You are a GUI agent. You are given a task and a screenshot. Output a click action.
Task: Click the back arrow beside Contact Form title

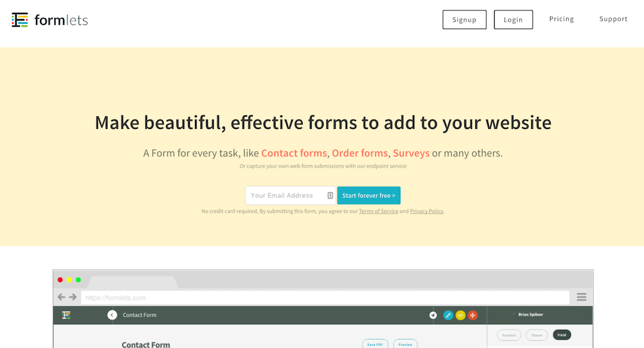click(112, 315)
